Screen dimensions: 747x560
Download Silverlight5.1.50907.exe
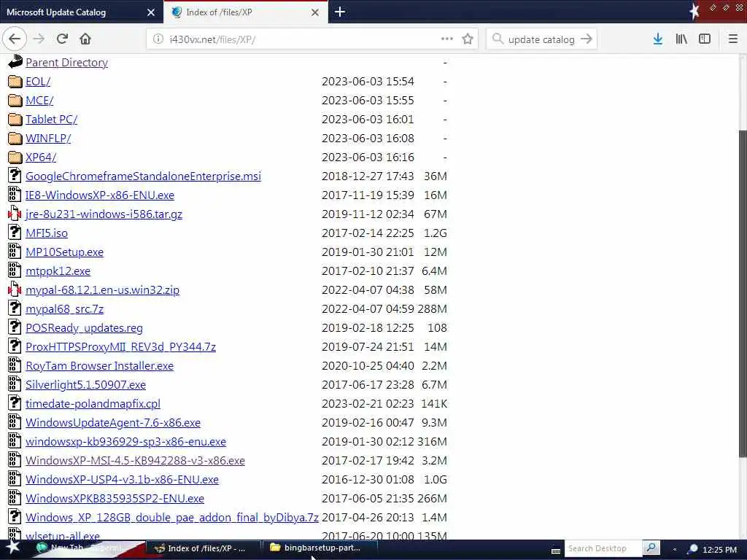click(86, 385)
